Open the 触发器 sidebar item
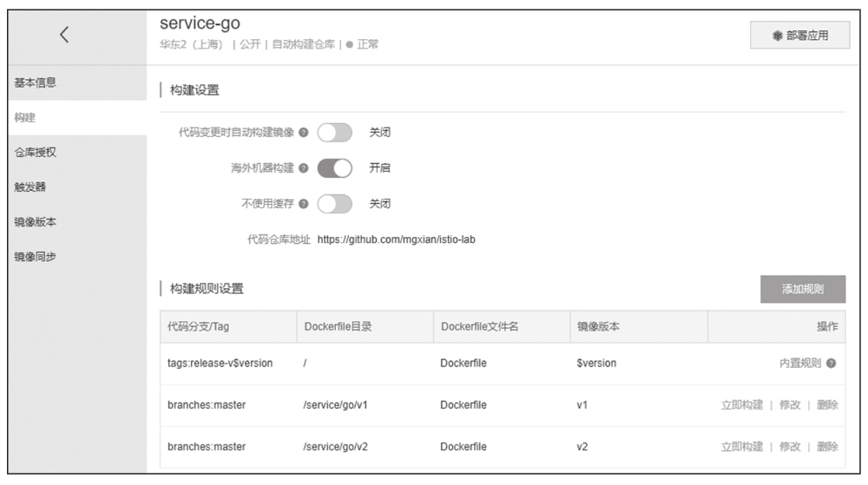 30,187
